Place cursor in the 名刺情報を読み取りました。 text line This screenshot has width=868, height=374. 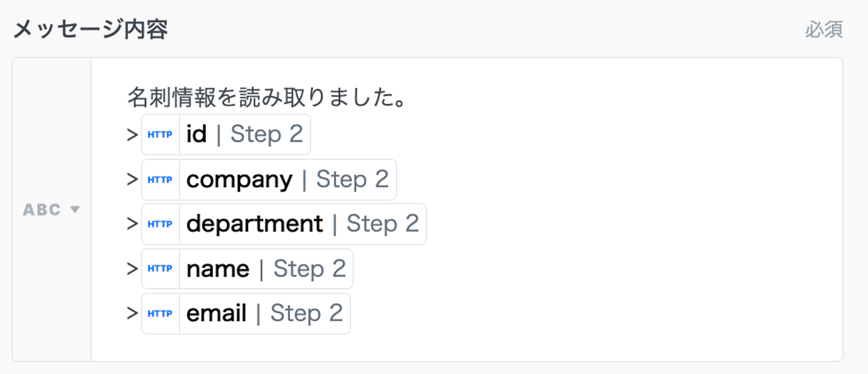click(266, 97)
